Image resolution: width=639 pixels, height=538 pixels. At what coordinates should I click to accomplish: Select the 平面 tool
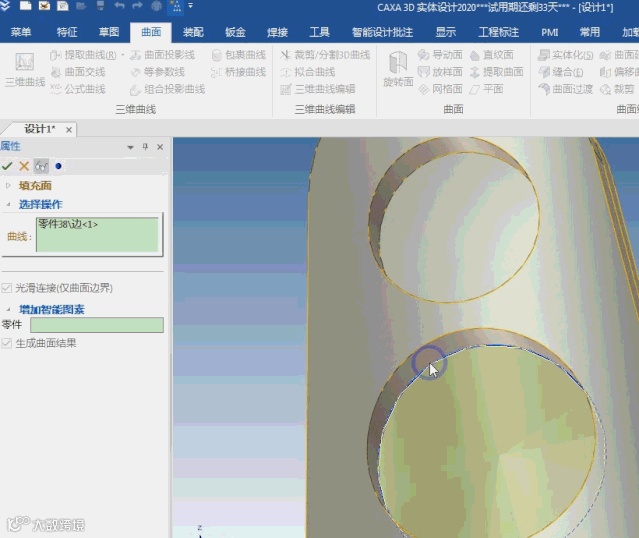486,89
